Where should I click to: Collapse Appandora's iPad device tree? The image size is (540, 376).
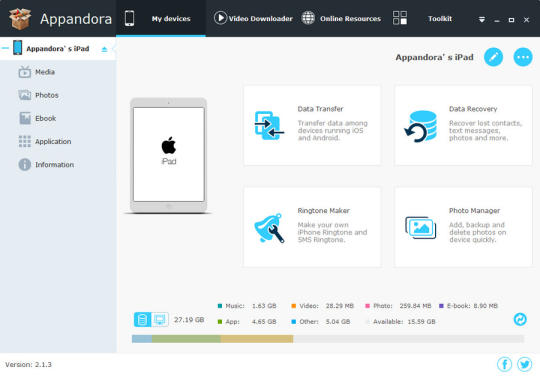click(5, 48)
